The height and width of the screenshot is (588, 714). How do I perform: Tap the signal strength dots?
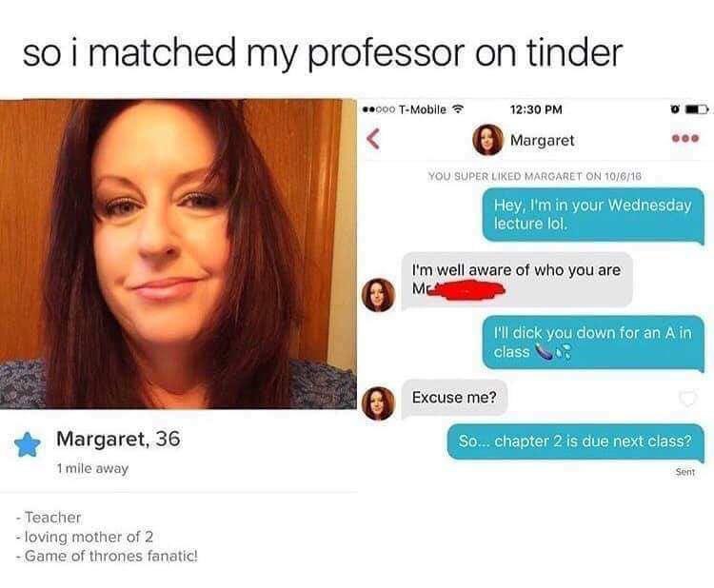pos(379,109)
